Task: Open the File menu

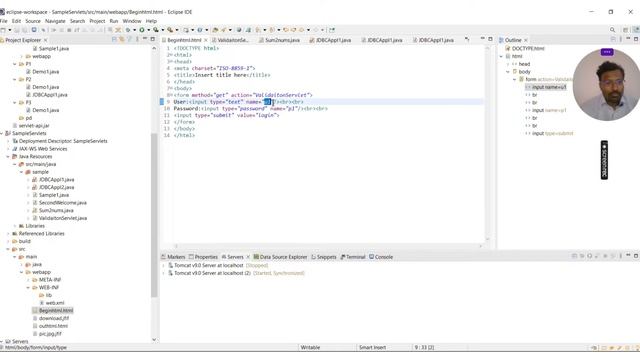Action: coord(4,21)
